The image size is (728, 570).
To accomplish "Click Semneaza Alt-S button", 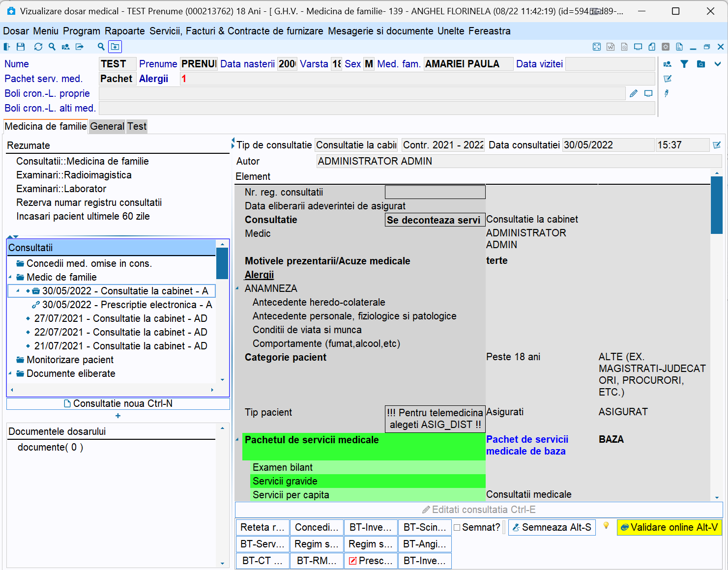I will (552, 527).
